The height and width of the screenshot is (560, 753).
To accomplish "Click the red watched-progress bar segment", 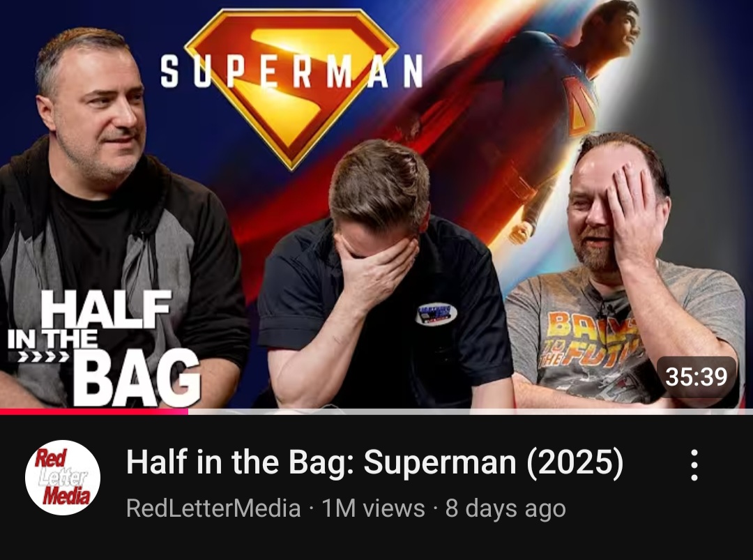I will pyautogui.click(x=94, y=411).
